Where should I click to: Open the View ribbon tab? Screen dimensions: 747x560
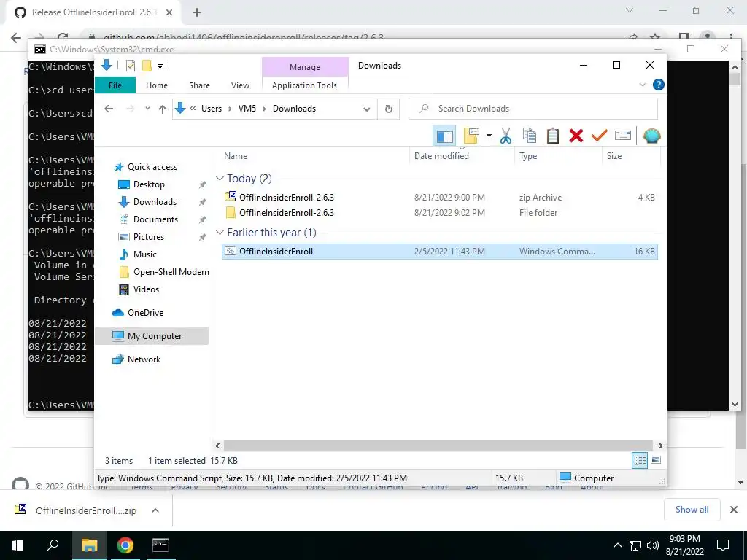click(240, 85)
